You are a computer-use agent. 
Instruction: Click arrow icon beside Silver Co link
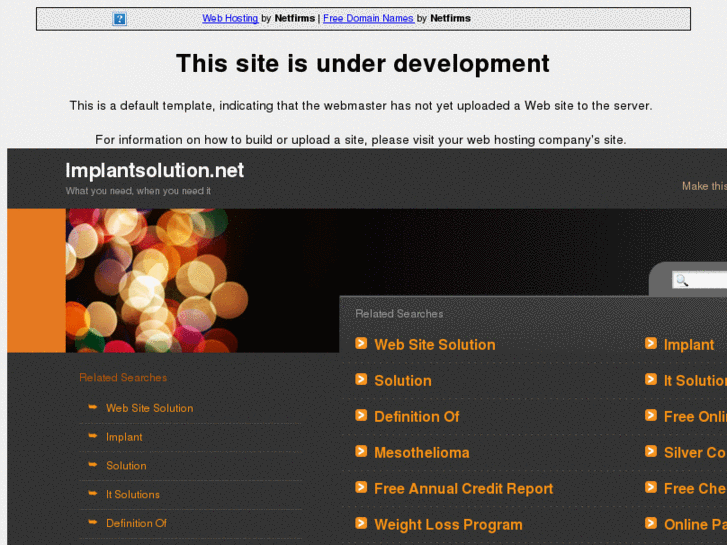(x=651, y=451)
